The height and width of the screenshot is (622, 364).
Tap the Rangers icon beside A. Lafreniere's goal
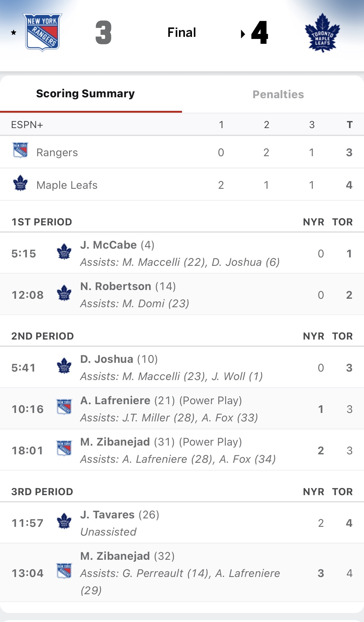[64, 407]
